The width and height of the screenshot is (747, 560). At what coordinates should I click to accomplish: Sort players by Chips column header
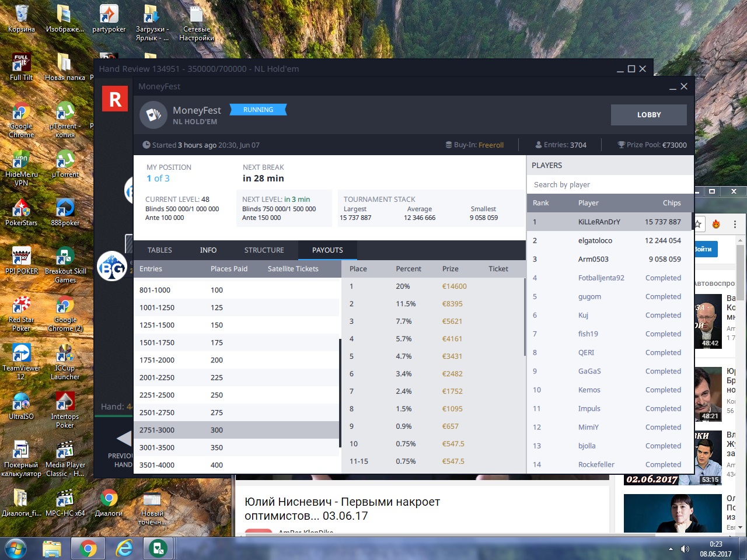click(x=672, y=203)
